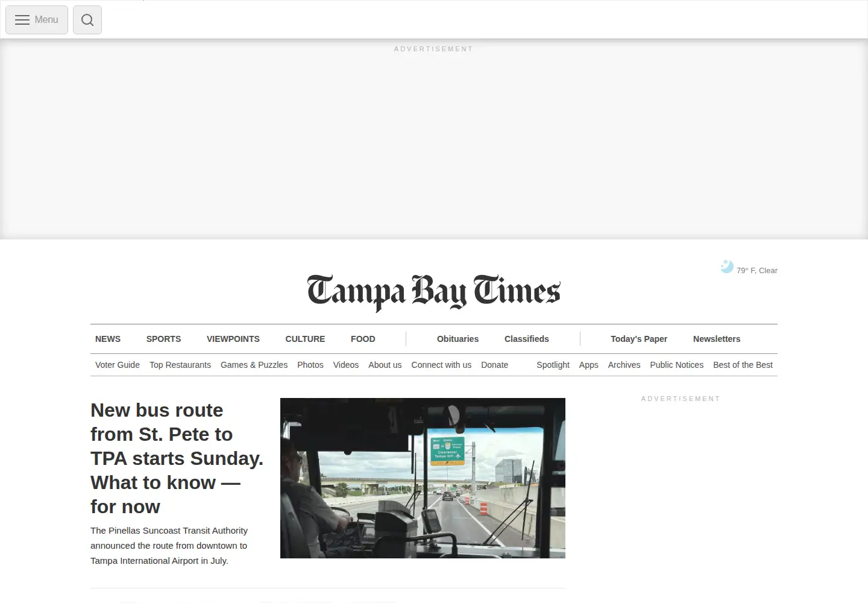The height and width of the screenshot is (603, 868).
Task: Open Today's Paper
Action: 639,339
